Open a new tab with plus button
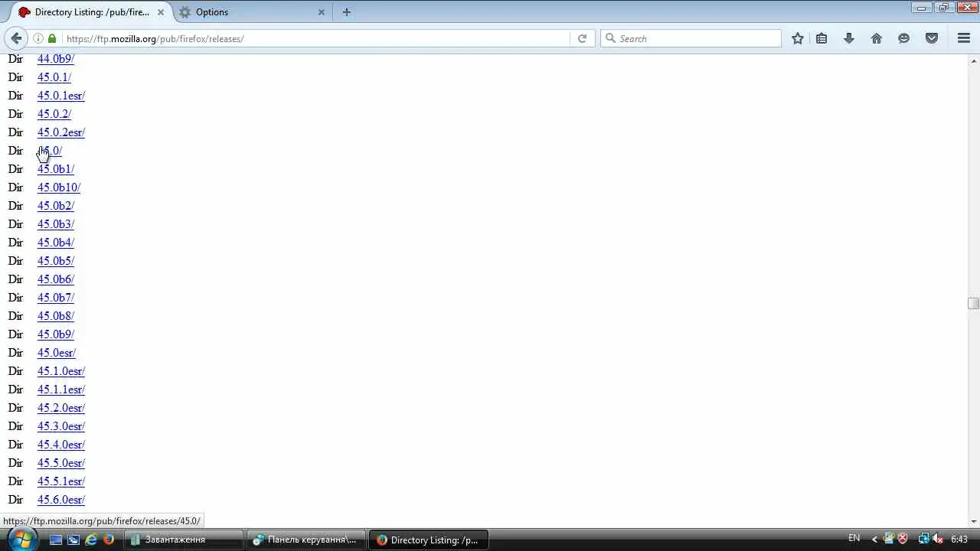The width and height of the screenshot is (980, 551). tap(347, 12)
